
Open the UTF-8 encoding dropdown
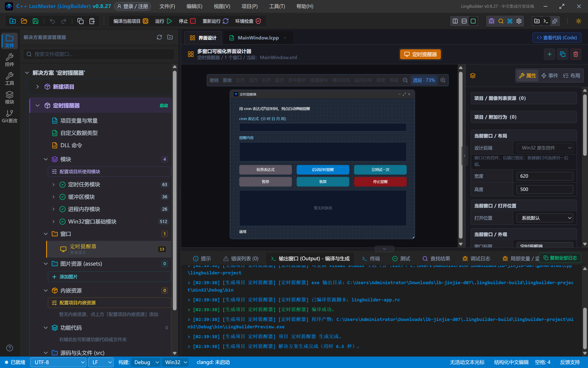point(58,362)
